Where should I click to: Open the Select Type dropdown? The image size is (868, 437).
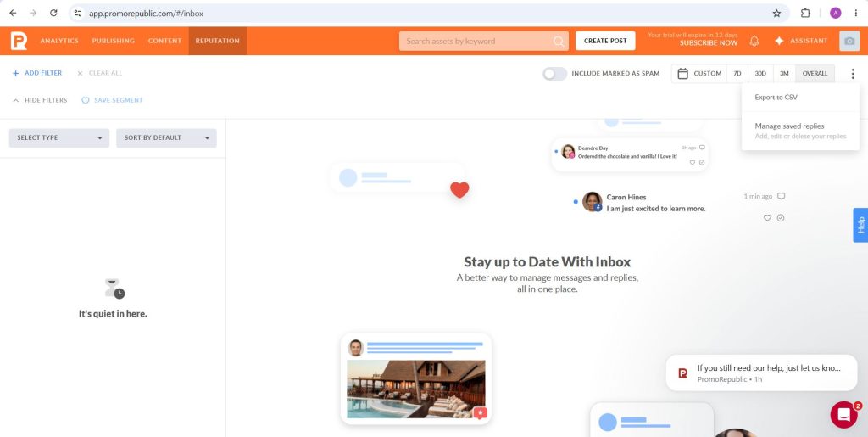[x=59, y=138]
